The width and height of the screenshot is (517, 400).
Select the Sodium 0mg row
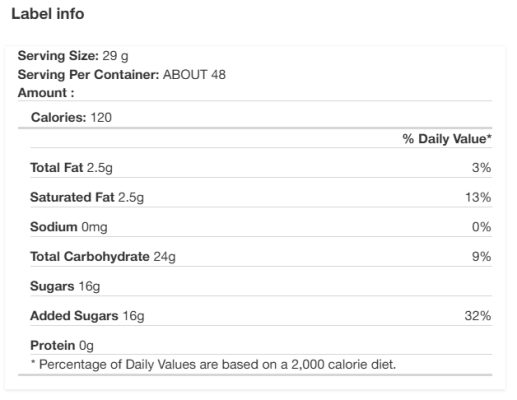261,227
